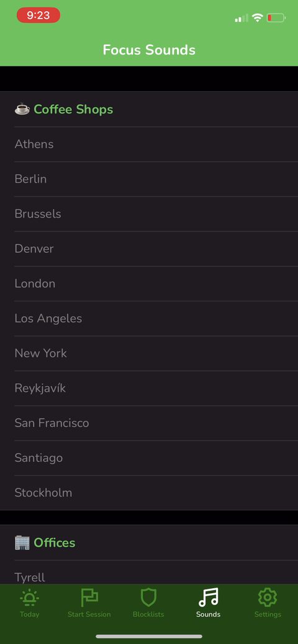
Task: Tap the Start Session flag icon
Action: pyautogui.click(x=89, y=598)
